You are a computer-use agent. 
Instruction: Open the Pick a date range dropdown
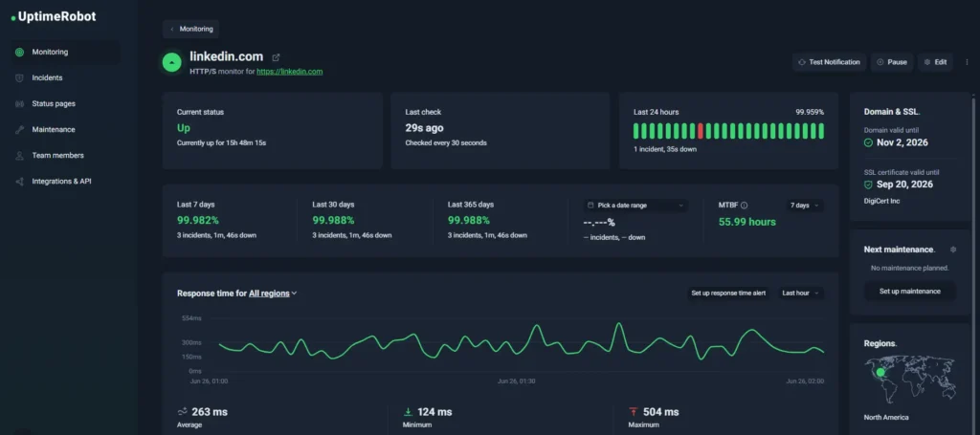coord(635,206)
